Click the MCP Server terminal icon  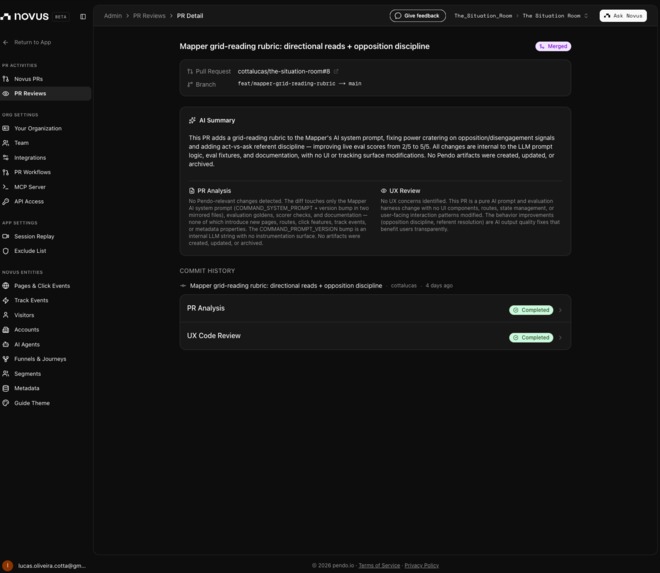point(5,187)
